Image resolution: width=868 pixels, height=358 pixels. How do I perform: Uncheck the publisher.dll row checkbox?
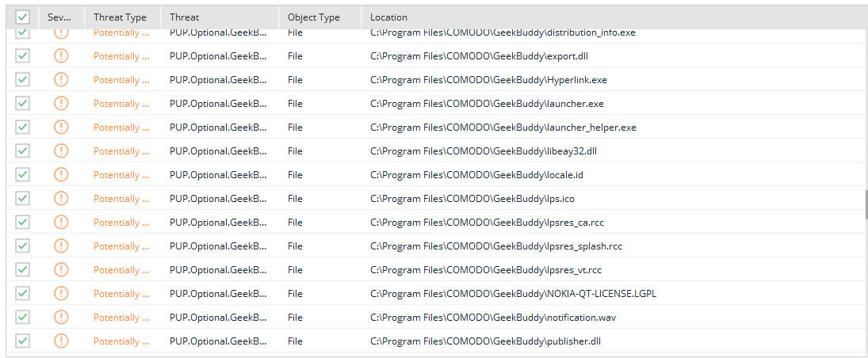[23, 341]
